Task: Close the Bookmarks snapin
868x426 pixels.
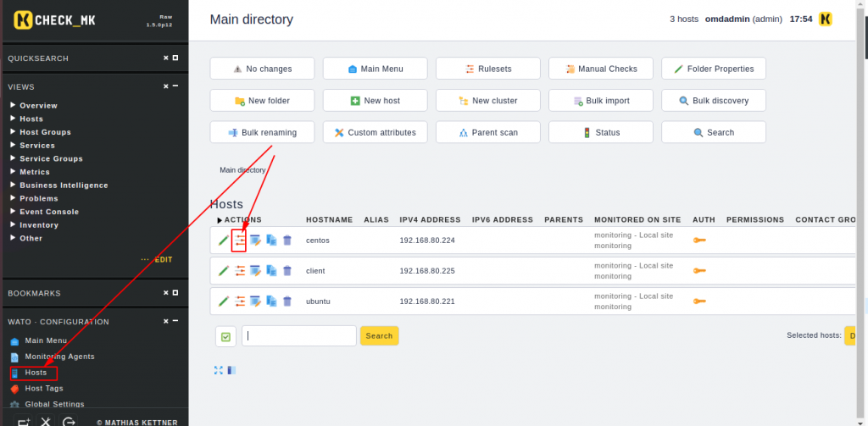Action: [x=165, y=293]
